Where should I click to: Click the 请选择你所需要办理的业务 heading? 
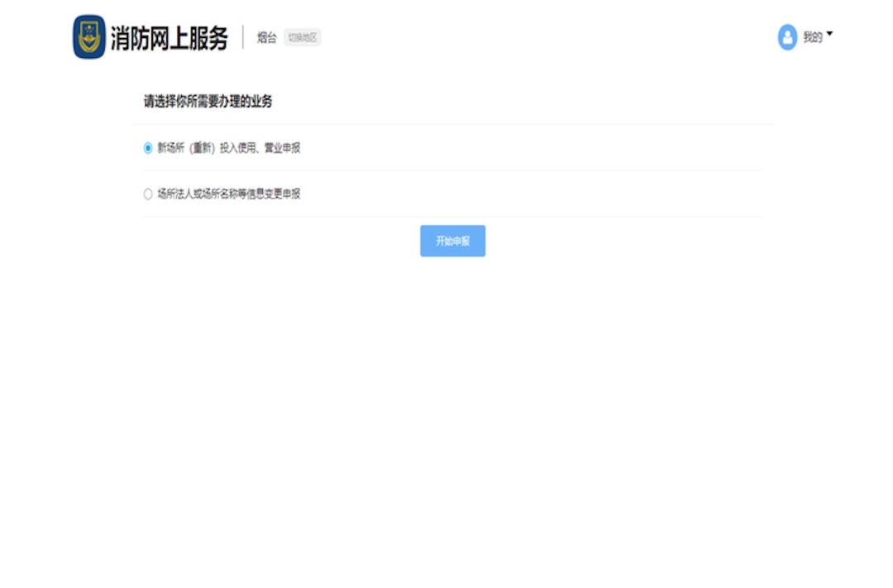tap(208, 102)
